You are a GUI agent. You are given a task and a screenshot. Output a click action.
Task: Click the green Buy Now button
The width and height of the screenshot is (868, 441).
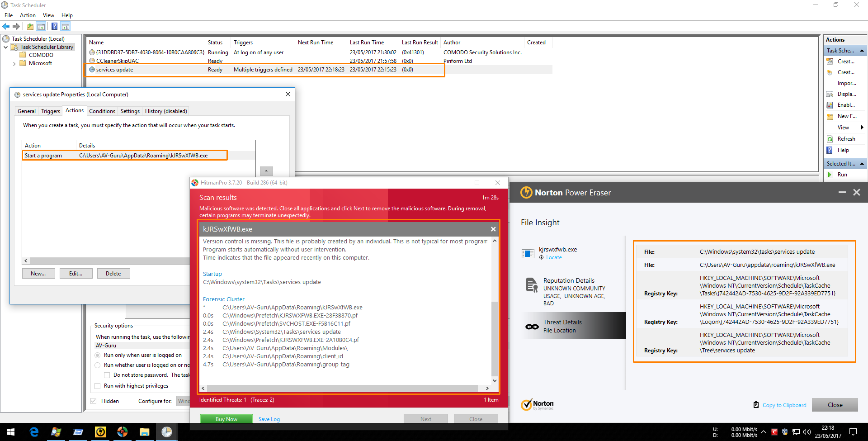(226, 419)
